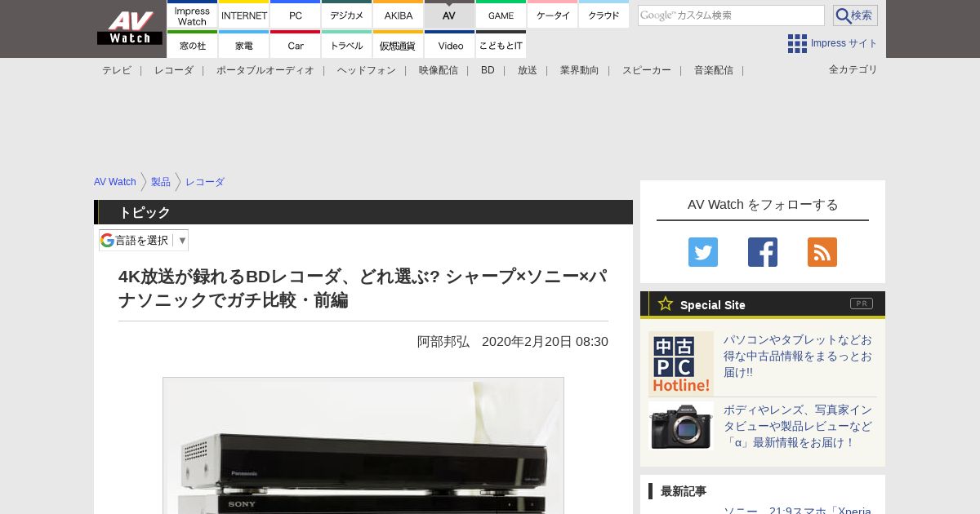Open the Impress Watch tab

[192, 15]
